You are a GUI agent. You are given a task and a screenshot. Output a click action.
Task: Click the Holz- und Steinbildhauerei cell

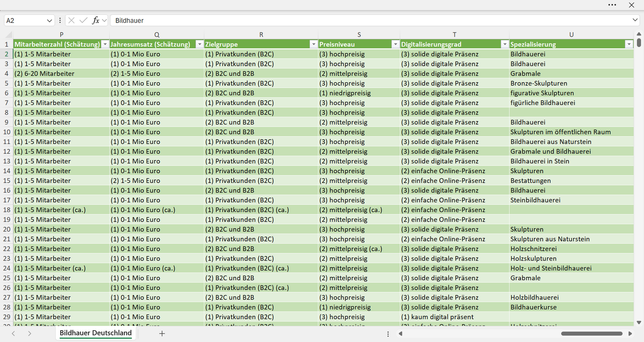click(x=571, y=268)
